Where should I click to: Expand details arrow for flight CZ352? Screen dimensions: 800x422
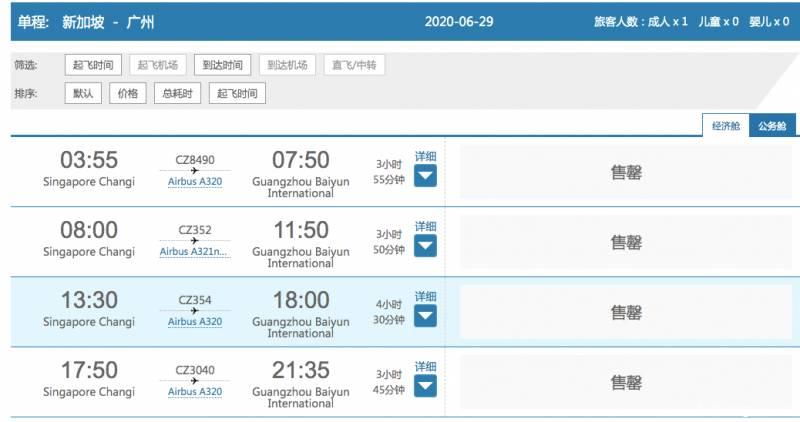click(x=425, y=246)
